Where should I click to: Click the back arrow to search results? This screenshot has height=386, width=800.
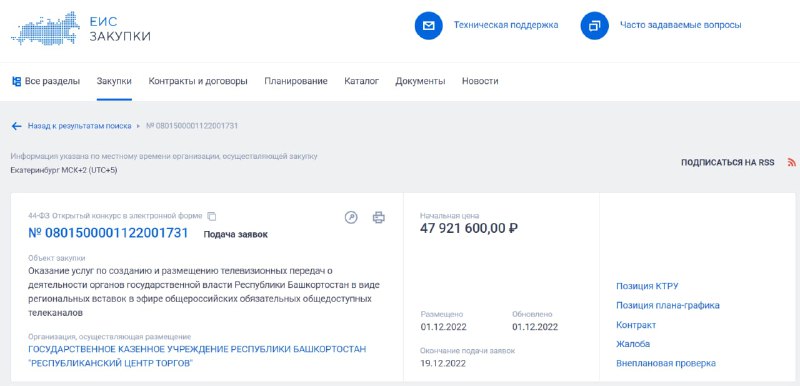(16, 126)
